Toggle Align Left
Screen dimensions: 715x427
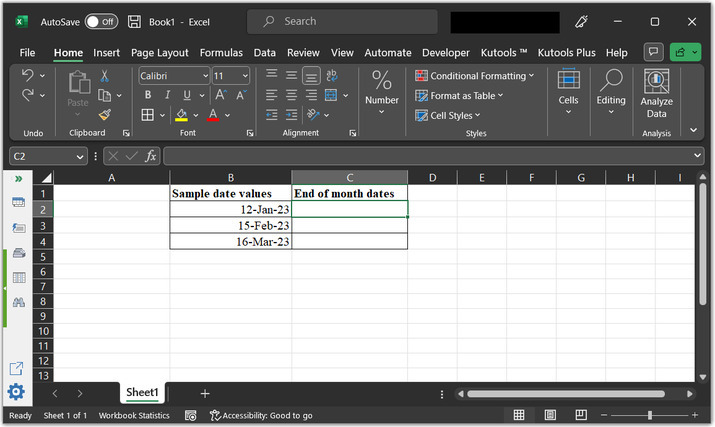(x=272, y=95)
